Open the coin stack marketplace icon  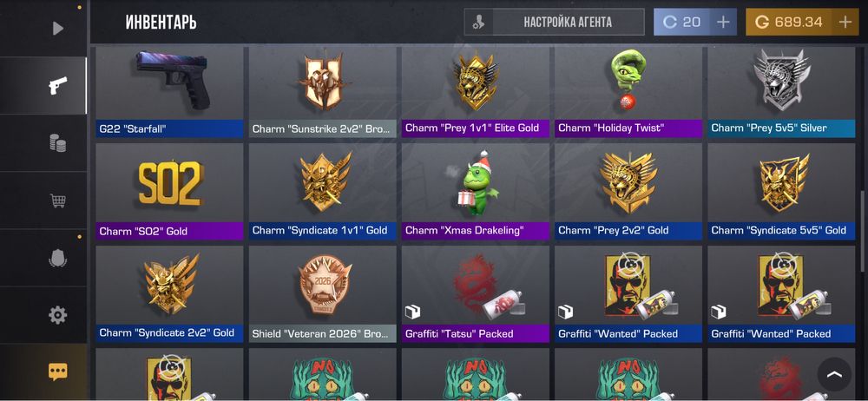coord(57,143)
